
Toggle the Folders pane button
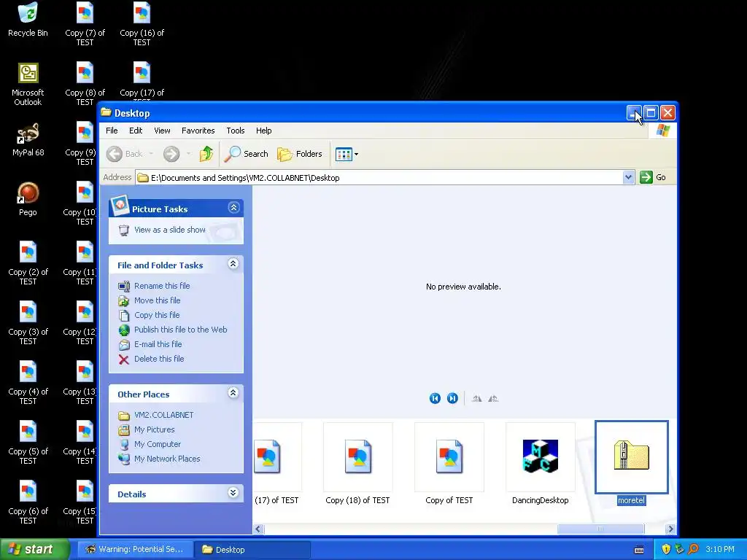pyautogui.click(x=300, y=154)
